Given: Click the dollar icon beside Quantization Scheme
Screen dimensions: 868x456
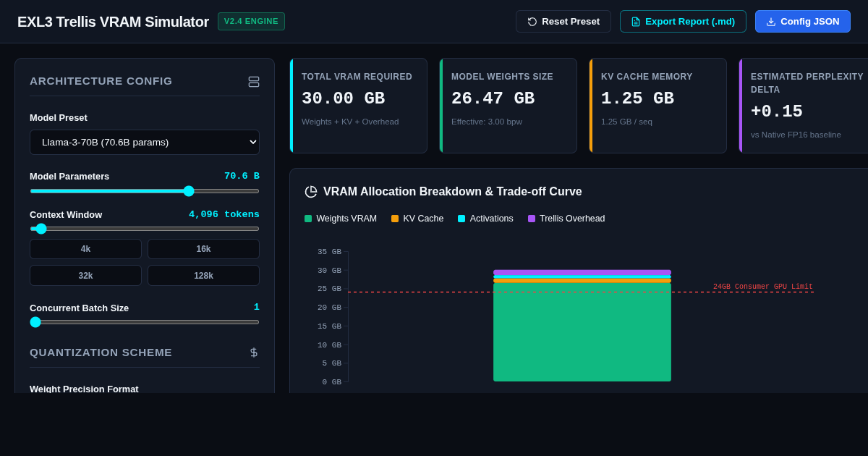Looking at the screenshot, I should pyautogui.click(x=254, y=352).
